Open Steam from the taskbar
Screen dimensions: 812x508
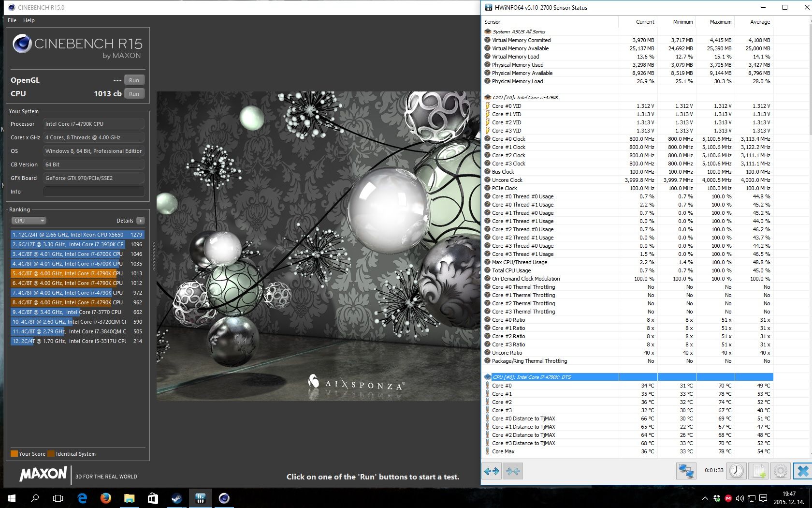(x=176, y=498)
